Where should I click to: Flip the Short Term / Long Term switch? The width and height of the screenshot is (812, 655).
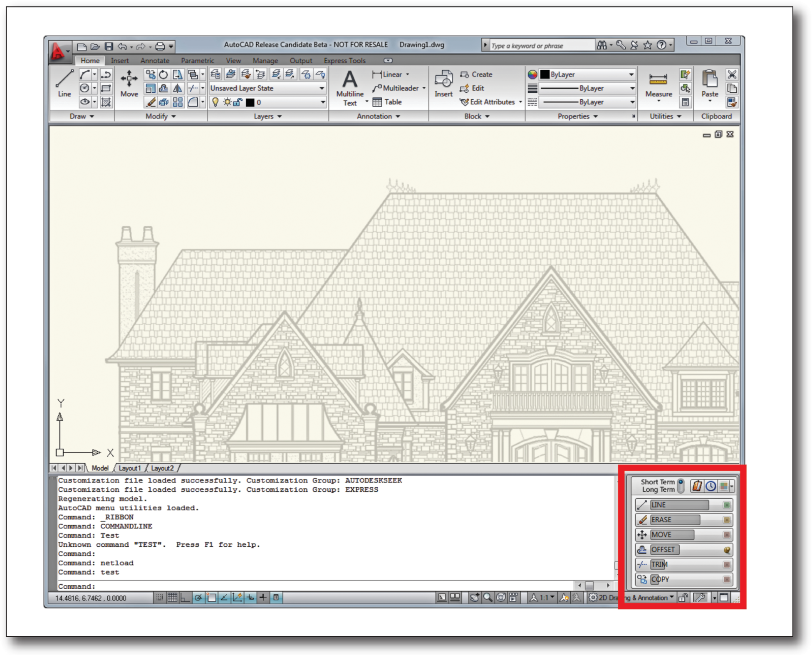click(x=681, y=485)
